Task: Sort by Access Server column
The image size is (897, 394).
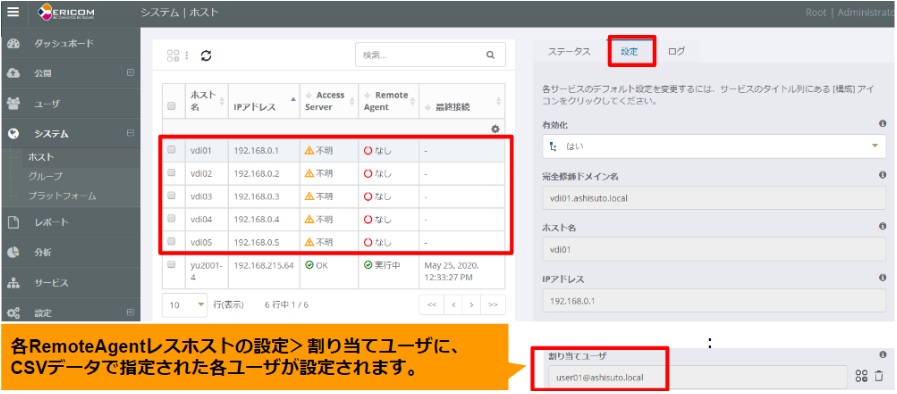Action: (x=329, y=101)
